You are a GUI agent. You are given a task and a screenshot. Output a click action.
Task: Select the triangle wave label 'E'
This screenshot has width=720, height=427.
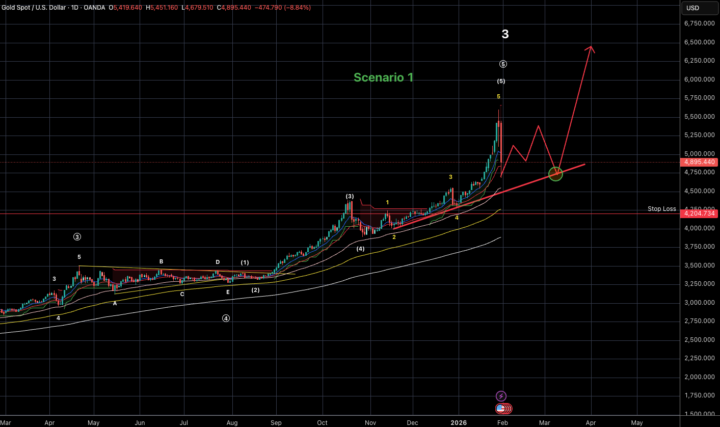pos(228,292)
